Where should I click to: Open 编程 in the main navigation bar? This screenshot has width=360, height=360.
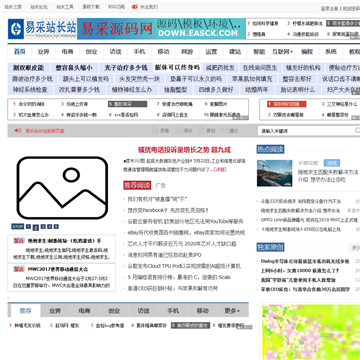coord(307,52)
